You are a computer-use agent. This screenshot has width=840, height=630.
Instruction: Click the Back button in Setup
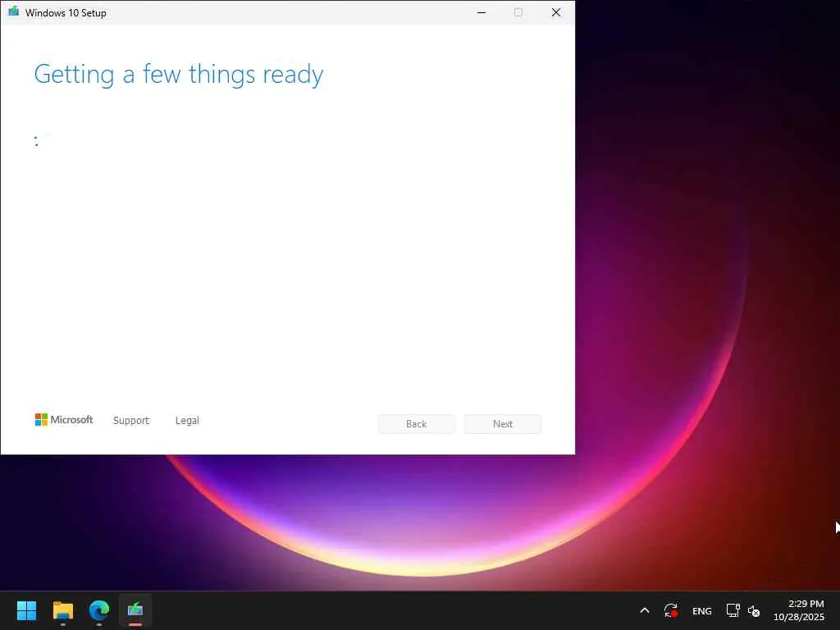[x=416, y=424]
